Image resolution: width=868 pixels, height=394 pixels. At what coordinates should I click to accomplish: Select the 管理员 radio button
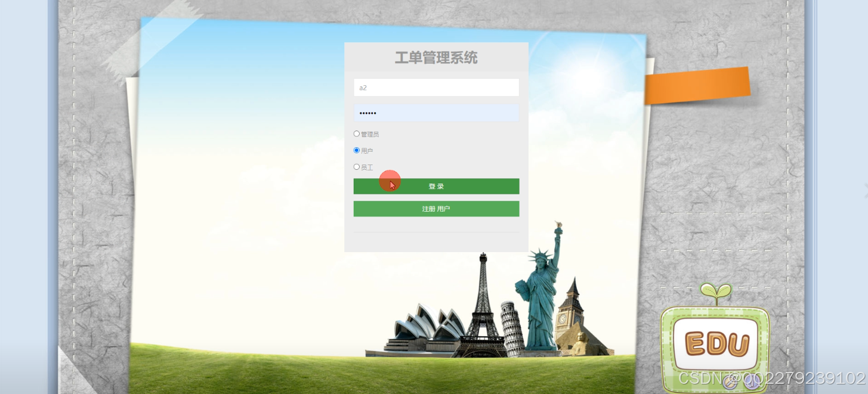click(x=357, y=134)
